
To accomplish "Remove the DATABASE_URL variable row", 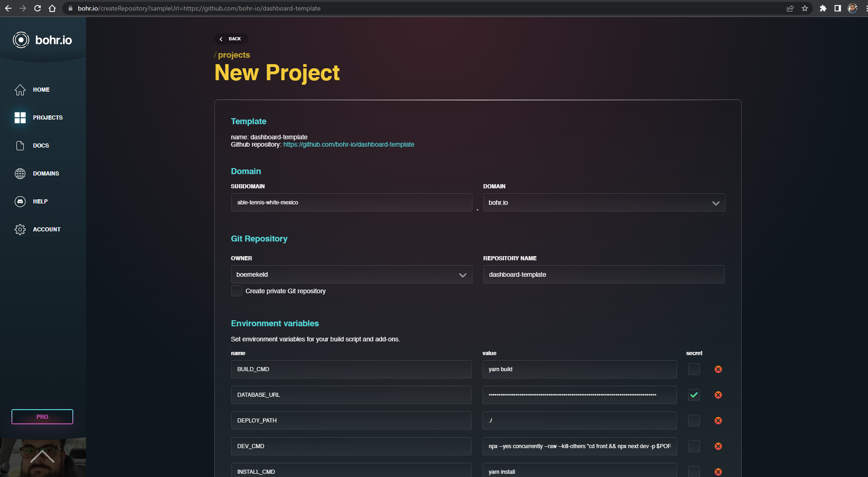I will click(718, 395).
